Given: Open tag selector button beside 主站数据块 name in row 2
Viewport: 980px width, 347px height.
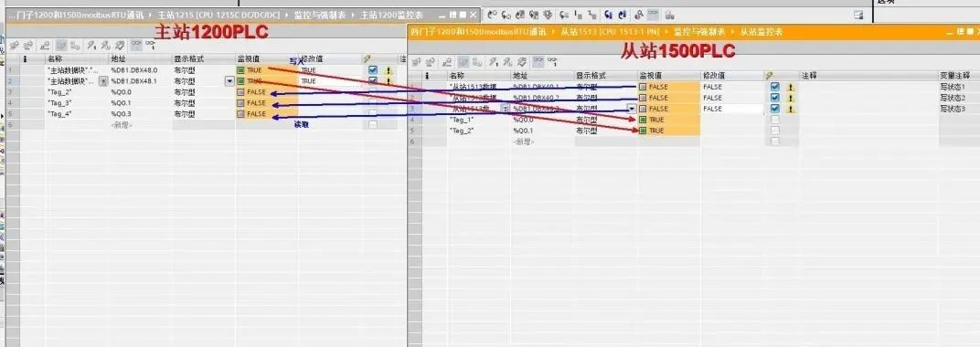Looking at the screenshot, I should tap(103, 81).
